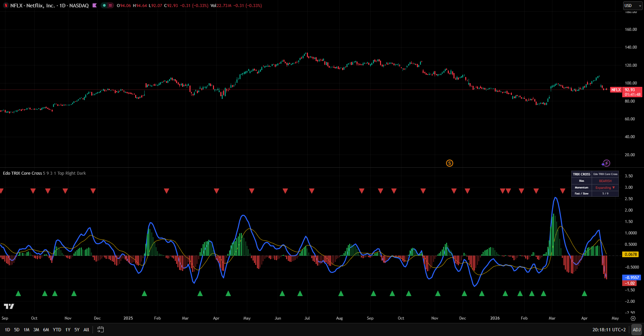Click the purple lightning bolt icon
Viewport: 644px width, 336px height.
coord(606,163)
